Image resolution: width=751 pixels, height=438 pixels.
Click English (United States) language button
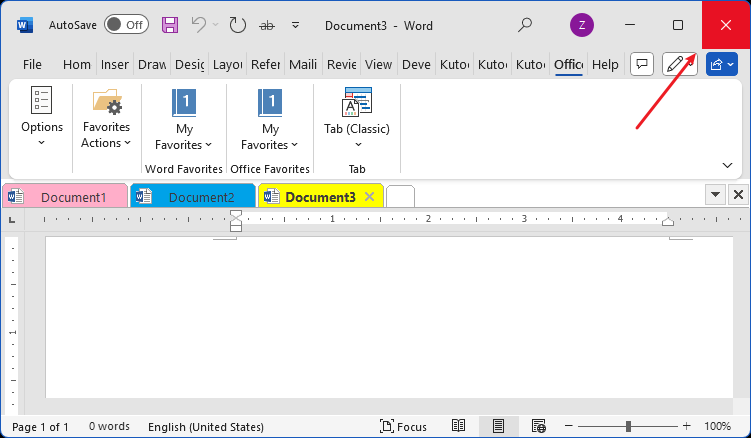[206, 427]
